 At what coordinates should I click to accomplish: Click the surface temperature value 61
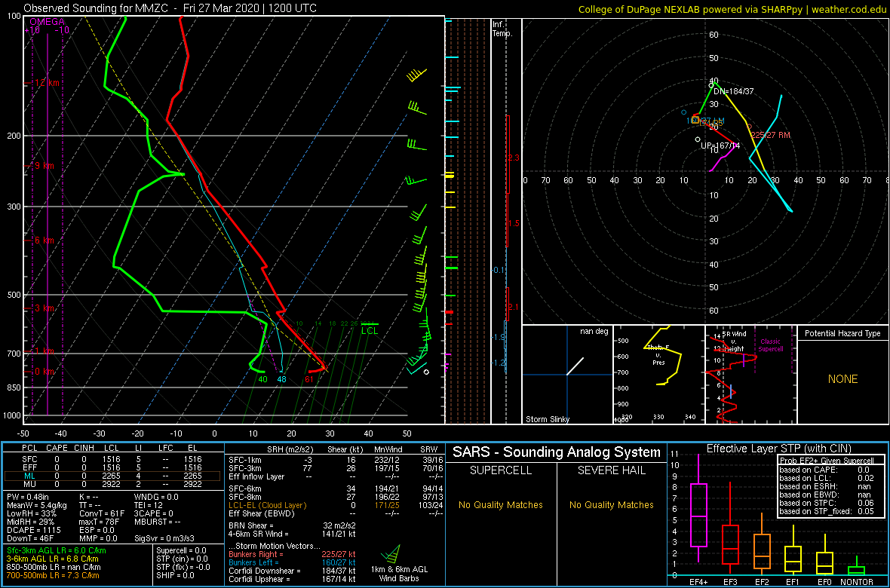[x=308, y=379]
